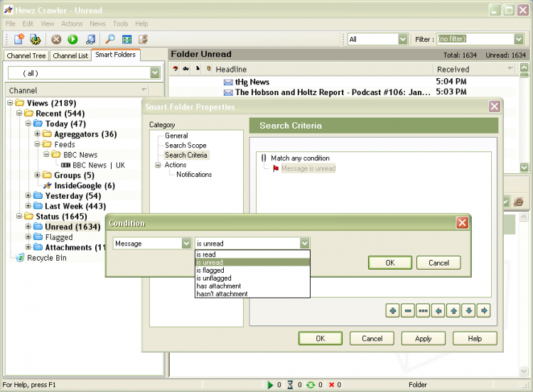Click the red stop update toolbar icon
Image resolution: width=533 pixels, height=392 pixels.
point(56,39)
